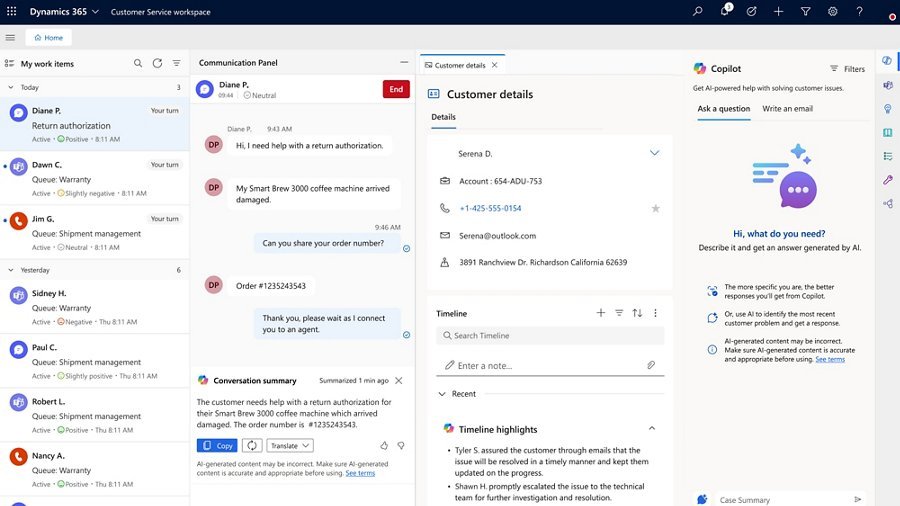Minimize the Communication Panel
900x506 pixels.
[x=404, y=62]
